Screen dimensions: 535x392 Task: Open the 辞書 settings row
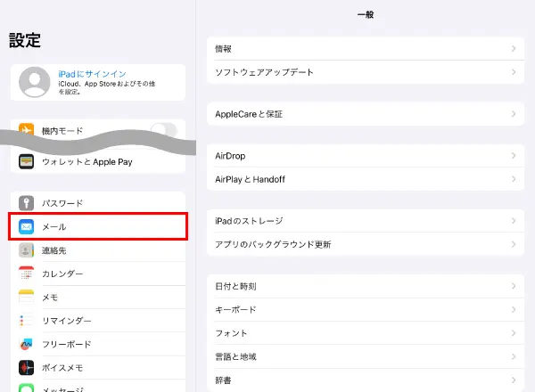pyautogui.click(x=366, y=380)
